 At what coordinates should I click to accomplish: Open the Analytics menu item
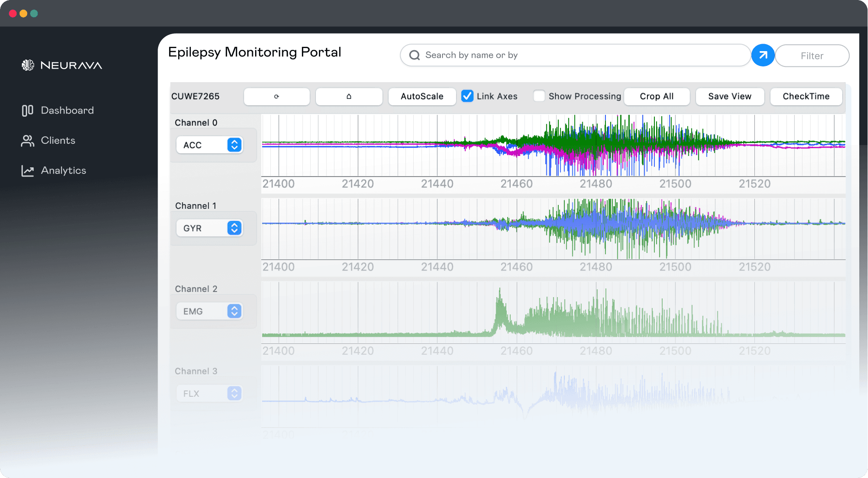click(63, 171)
